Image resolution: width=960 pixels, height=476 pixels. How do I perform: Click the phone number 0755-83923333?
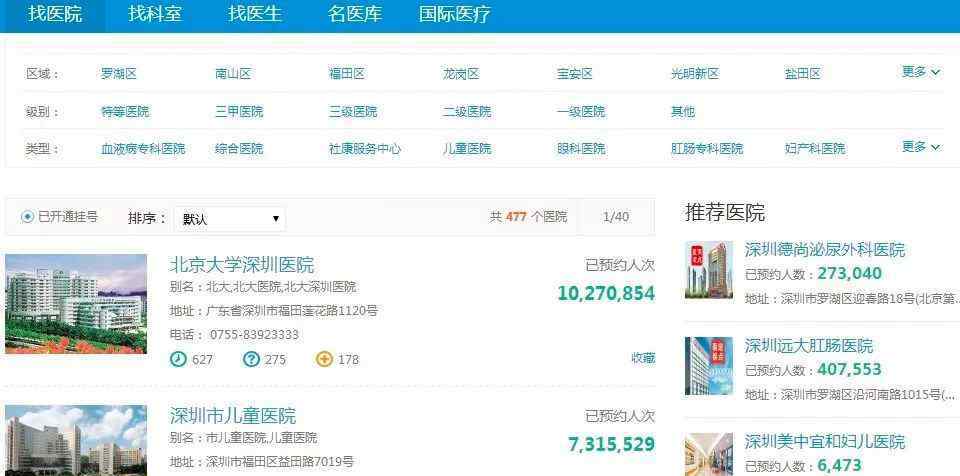(x=254, y=335)
